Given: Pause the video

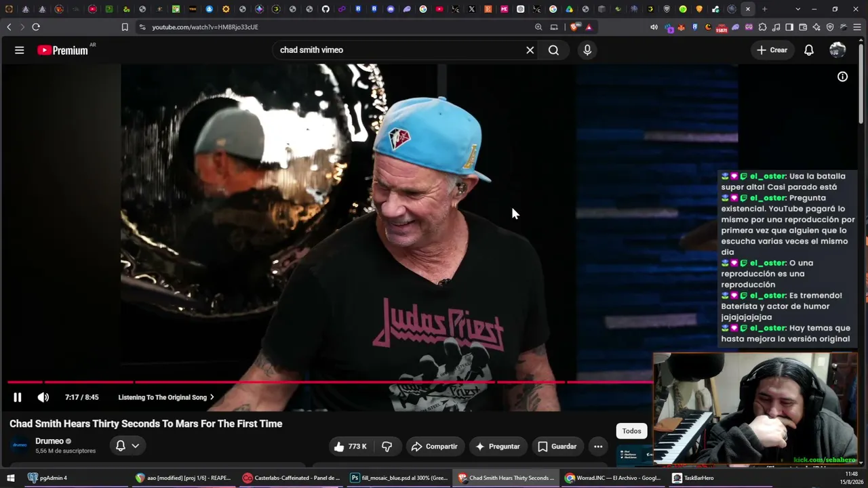Looking at the screenshot, I should (x=18, y=397).
